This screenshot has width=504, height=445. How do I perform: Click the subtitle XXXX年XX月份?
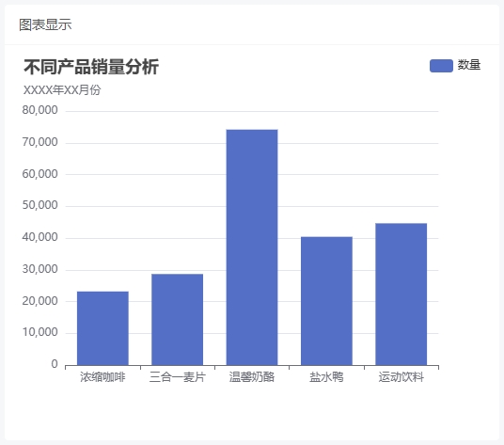click(x=62, y=90)
